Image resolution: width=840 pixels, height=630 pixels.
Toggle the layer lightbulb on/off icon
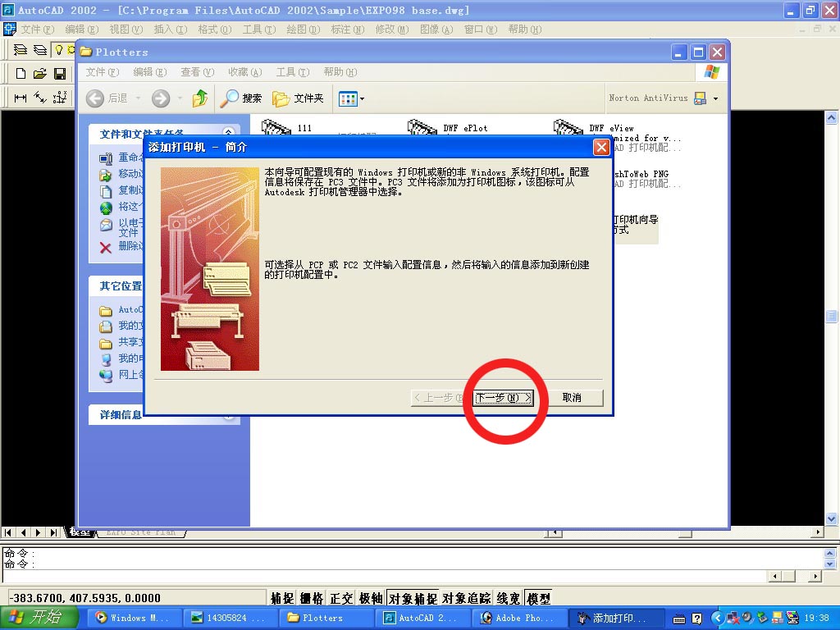pyautogui.click(x=59, y=50)
